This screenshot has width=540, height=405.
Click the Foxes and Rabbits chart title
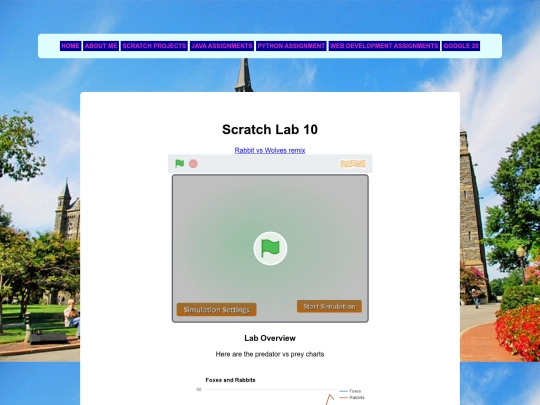[x=230, y=380]
